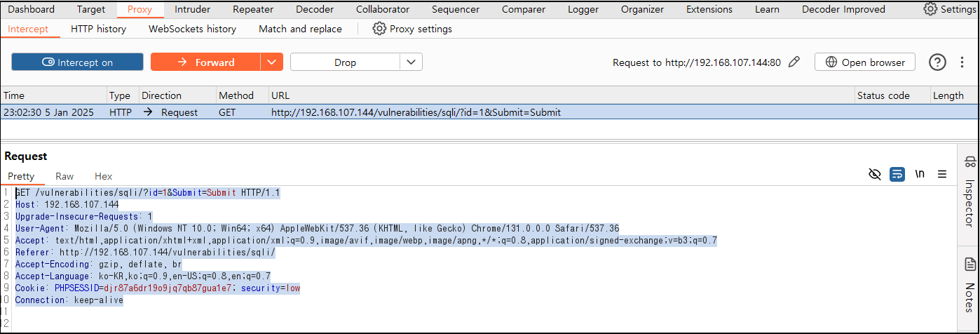Click the Host header line
The width and height of the screenshot is (980, 334).
(67, 204)
